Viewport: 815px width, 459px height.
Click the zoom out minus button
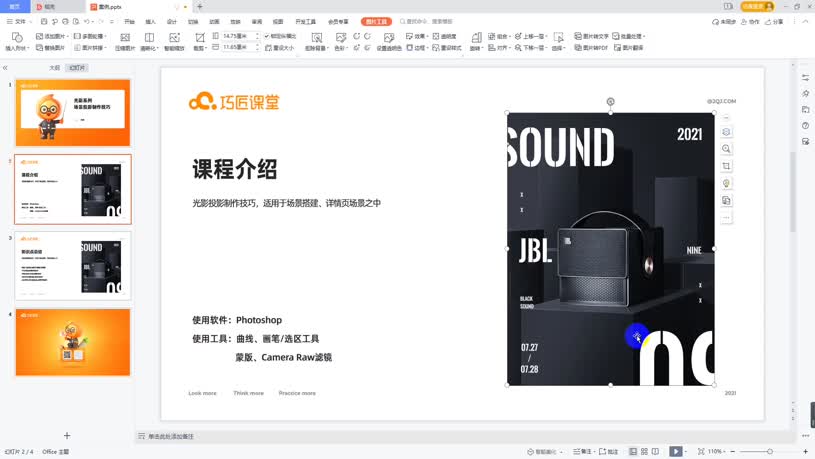(733, 451)
